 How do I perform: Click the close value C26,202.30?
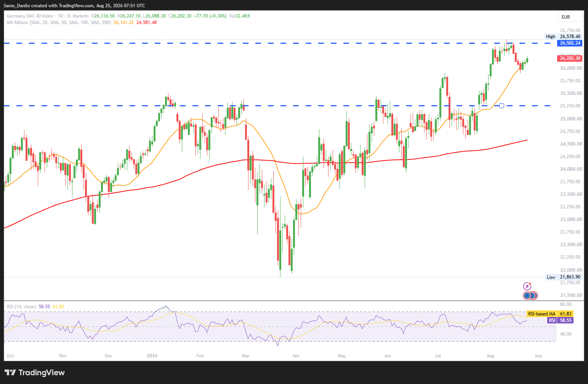tap(181, 16)
